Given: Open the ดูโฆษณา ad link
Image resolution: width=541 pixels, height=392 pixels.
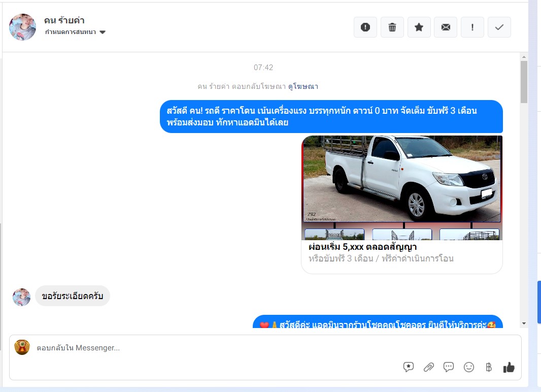Looking at the screenshot, I should (303, 86).
